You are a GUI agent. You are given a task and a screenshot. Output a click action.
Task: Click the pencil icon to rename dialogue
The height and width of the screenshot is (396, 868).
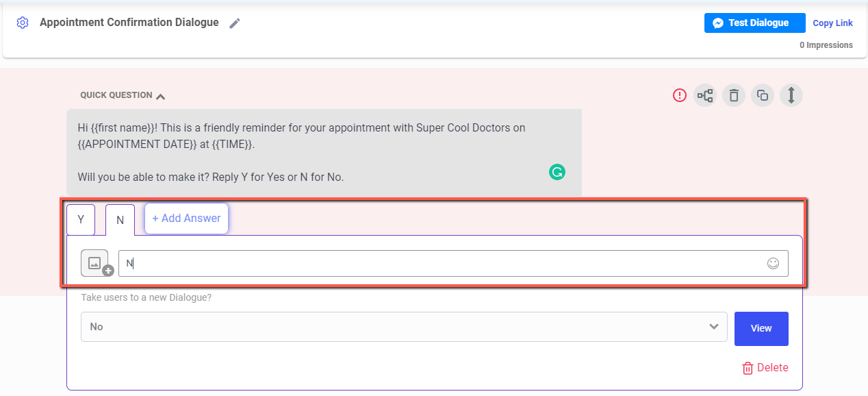(235, 23)
